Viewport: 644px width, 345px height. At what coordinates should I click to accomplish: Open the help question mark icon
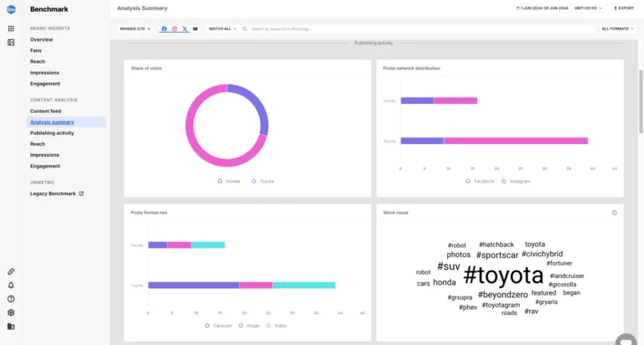11,299
